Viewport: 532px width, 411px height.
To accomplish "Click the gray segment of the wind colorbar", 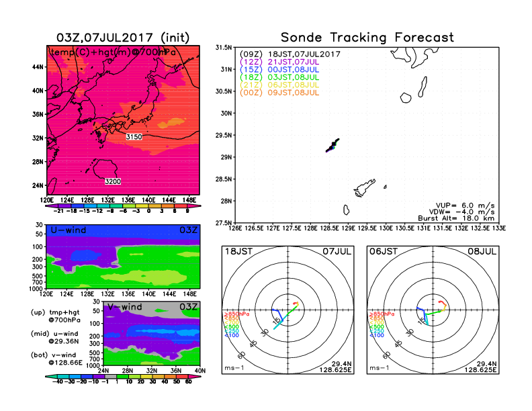I will 111,376.
